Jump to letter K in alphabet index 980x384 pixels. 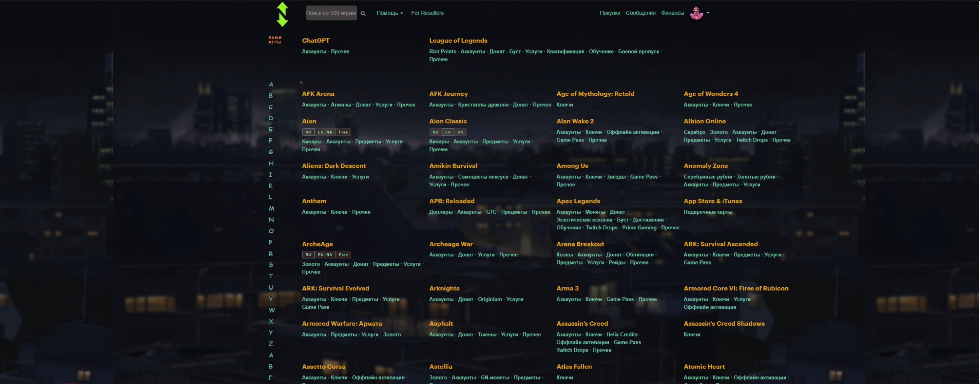(x=271, y=186)
